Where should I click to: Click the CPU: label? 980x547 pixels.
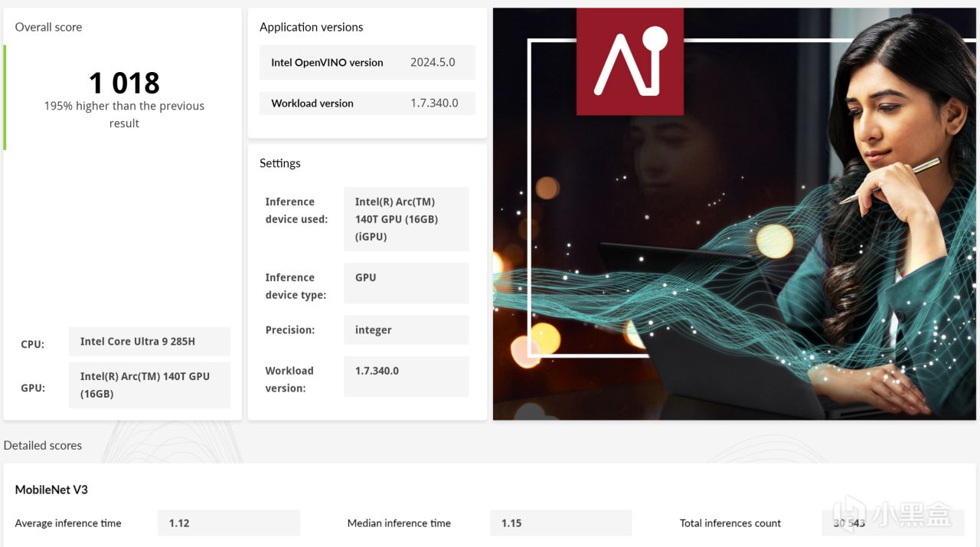(33, 345)
